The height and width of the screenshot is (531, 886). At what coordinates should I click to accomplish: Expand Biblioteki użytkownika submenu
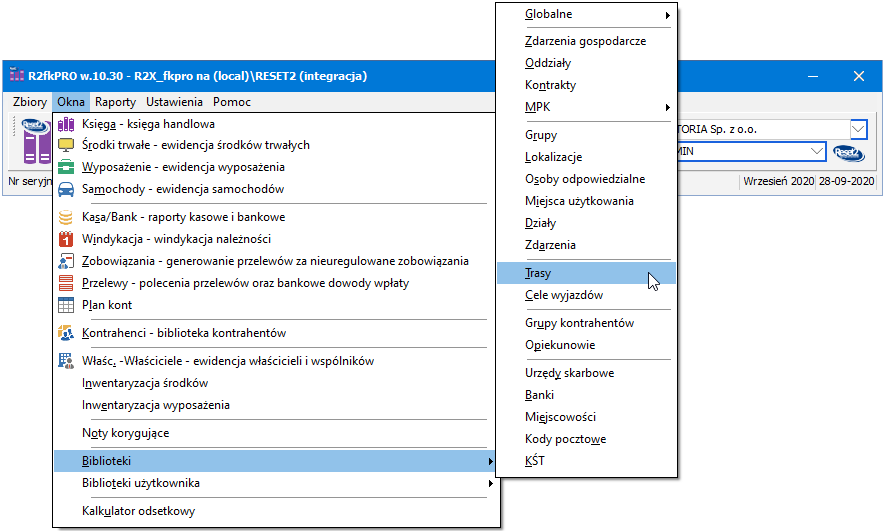(277, 484)
